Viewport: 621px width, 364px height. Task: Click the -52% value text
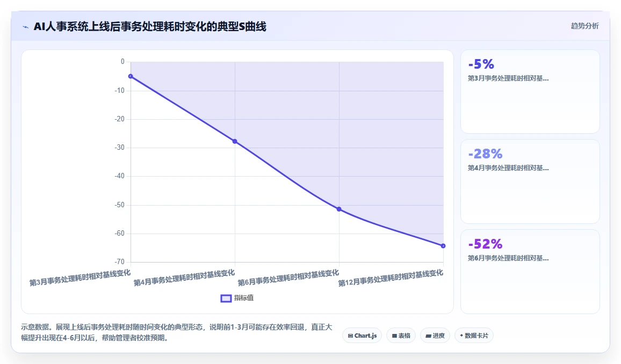[x=486, y=244]
